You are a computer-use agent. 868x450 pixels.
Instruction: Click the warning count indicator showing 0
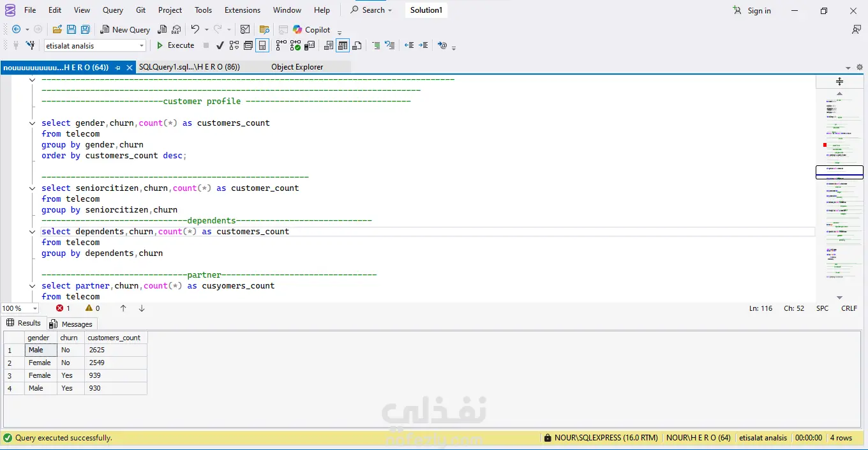pyautogui.click(x=93, y=308)
